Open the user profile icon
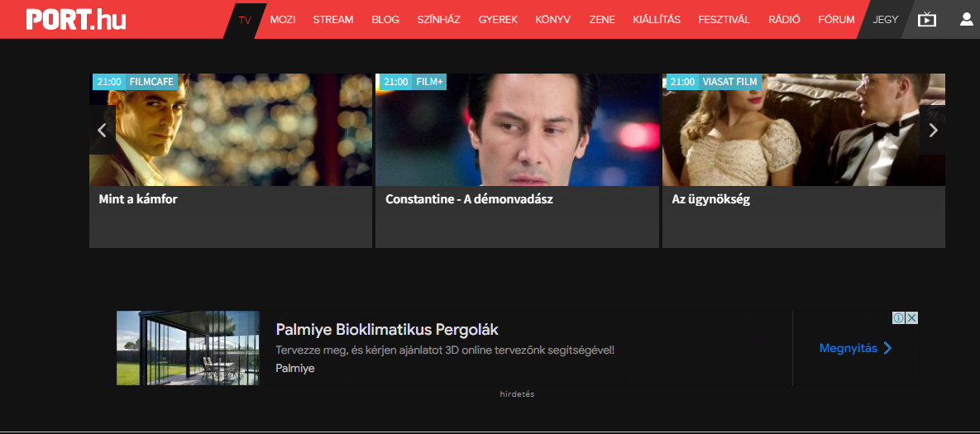Viewport: 980px width, 434px height. [x=966, y=19]
